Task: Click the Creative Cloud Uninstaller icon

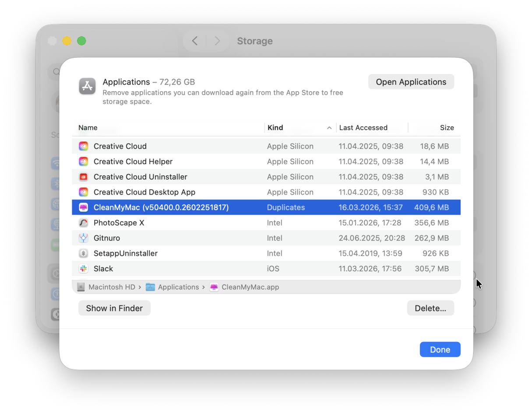Action: [84, 177]
